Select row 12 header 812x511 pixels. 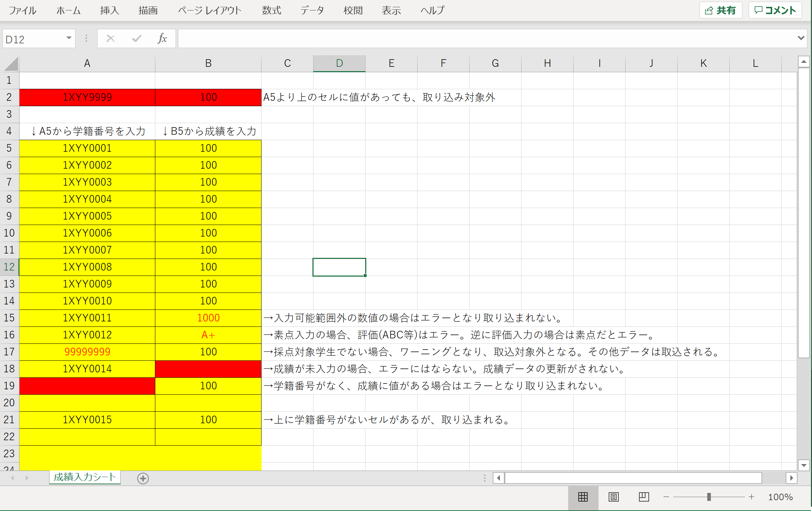click(x=9, y=267)
